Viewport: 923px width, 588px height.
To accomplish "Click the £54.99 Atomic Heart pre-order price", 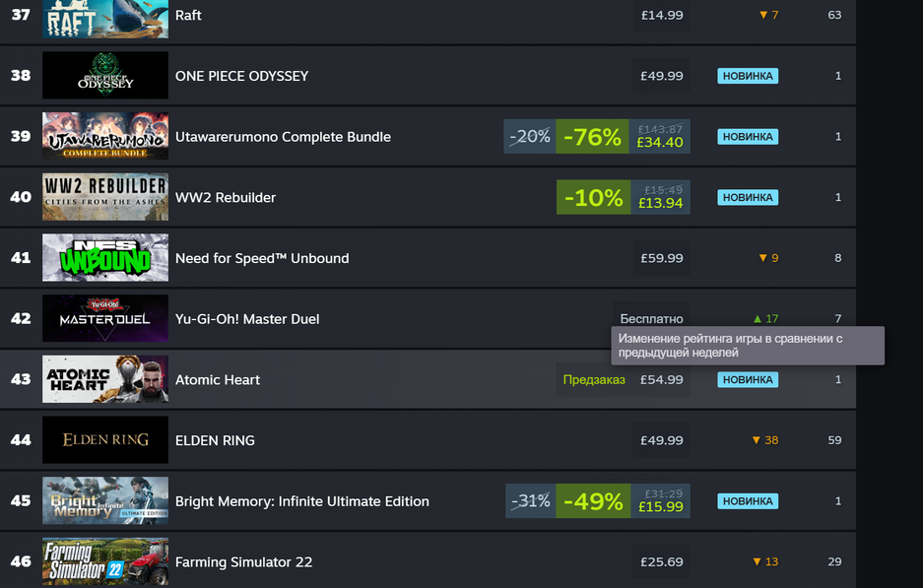I will [x=661, y=379].
